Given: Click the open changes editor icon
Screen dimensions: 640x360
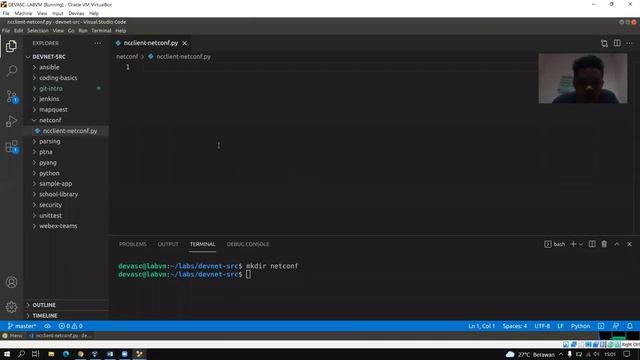Looking at the screenshot, I should click(604, 43).
